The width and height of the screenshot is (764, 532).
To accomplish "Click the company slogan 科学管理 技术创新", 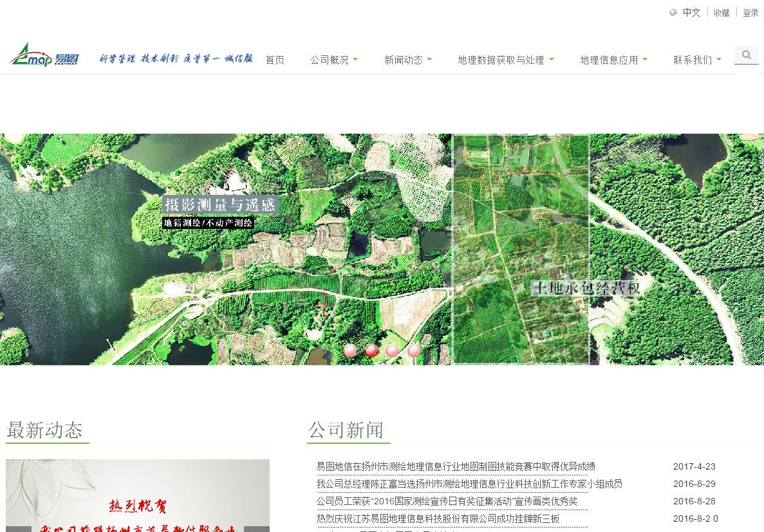I will (176, 59).
